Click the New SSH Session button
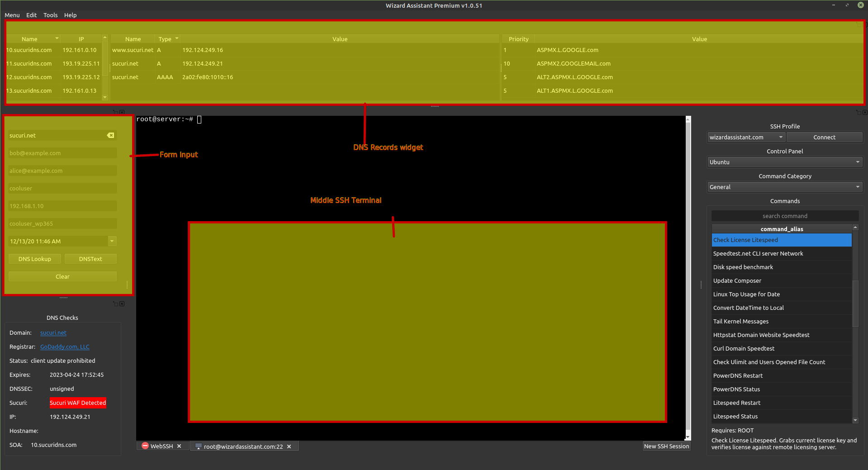 pos(666,446)
